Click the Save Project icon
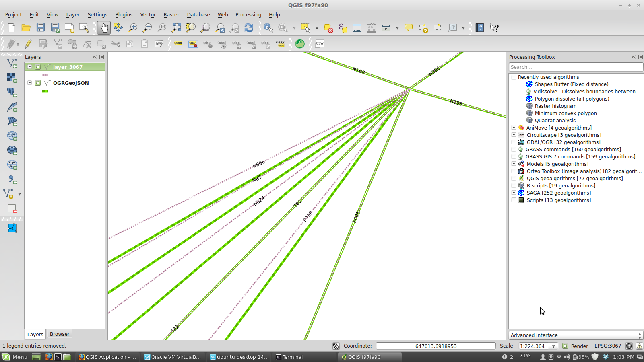This screenshot has height=362, width=644. tap(41, 28)
